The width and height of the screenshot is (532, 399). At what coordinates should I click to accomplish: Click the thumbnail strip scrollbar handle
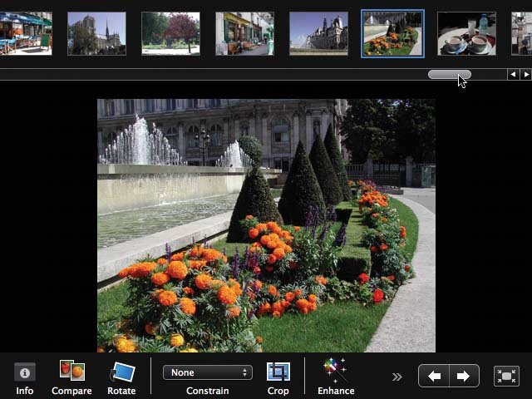(x=449, y=75)
